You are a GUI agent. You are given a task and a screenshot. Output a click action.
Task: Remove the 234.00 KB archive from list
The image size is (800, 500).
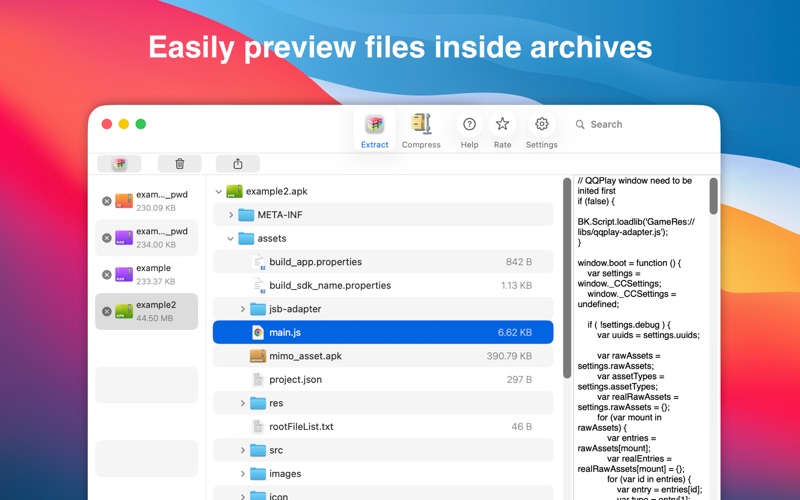coord(107,238)
